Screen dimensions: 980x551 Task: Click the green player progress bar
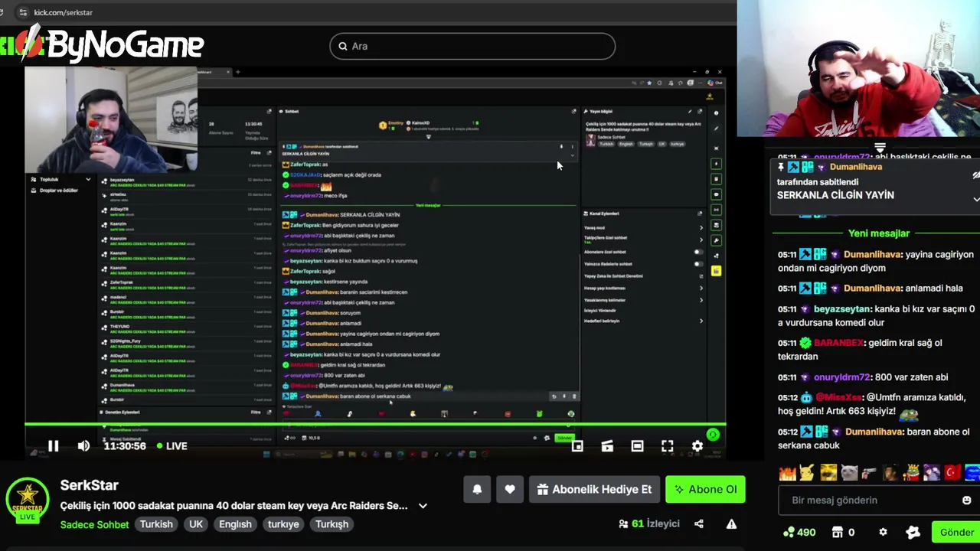click(x=375, y=424)
